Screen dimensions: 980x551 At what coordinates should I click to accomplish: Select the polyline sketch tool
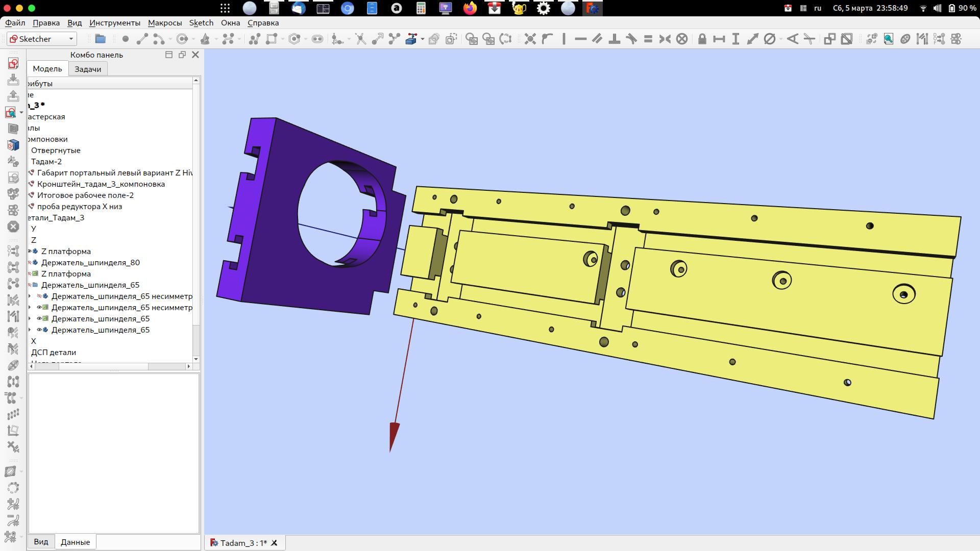click(x=255, y=39)
